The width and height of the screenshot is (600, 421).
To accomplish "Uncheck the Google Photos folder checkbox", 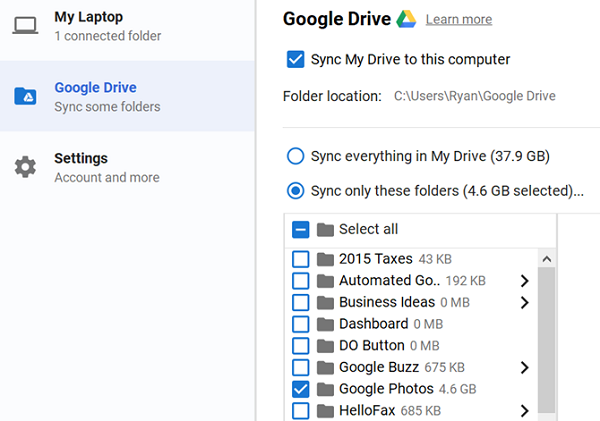I will [301, 389].
